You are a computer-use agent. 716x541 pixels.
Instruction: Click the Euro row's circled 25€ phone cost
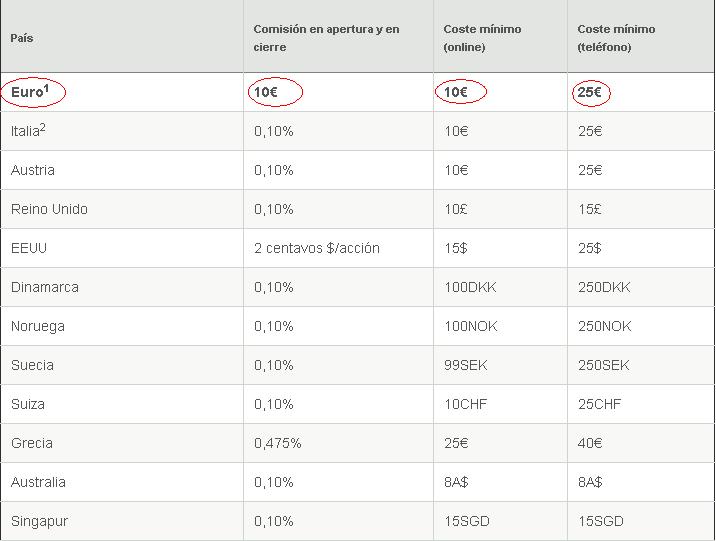[590, 92]
